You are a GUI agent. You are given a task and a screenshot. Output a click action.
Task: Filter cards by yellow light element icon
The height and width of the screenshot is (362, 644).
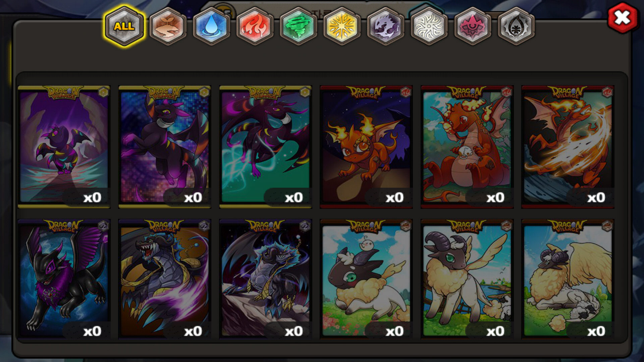(342, 26)
